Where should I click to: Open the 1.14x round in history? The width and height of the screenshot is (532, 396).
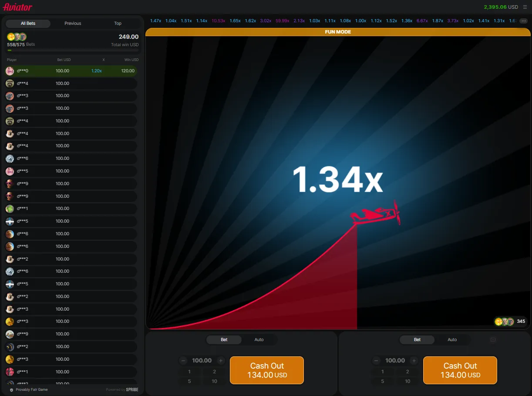click(202, 21)
